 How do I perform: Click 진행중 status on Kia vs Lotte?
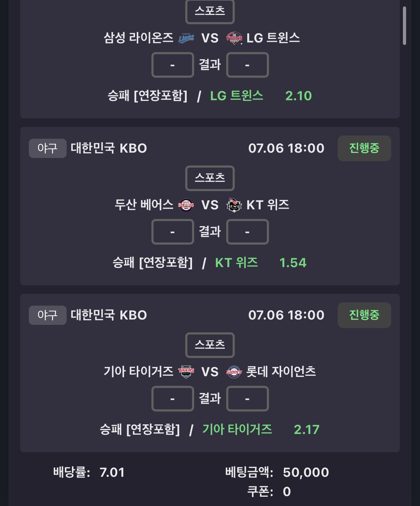click(x=364, y=315)
